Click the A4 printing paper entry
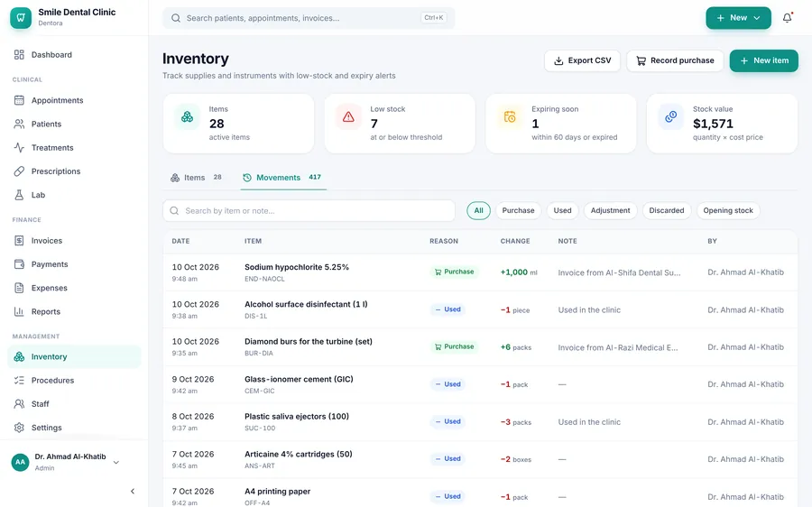 pyautogui.click(x=278, y=492)
